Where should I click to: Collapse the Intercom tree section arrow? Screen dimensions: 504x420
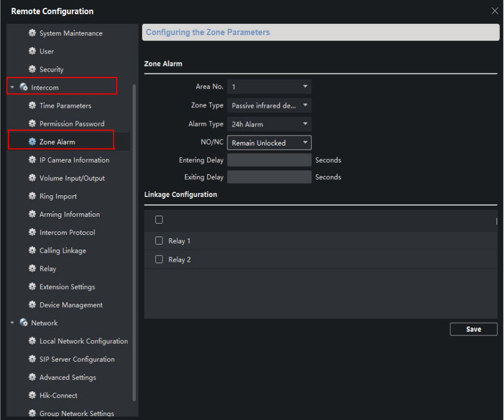12,88
